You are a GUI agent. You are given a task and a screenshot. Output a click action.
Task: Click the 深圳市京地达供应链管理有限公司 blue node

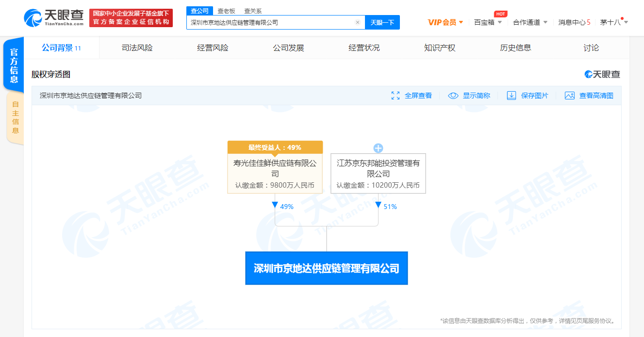(x=326, y=268)
